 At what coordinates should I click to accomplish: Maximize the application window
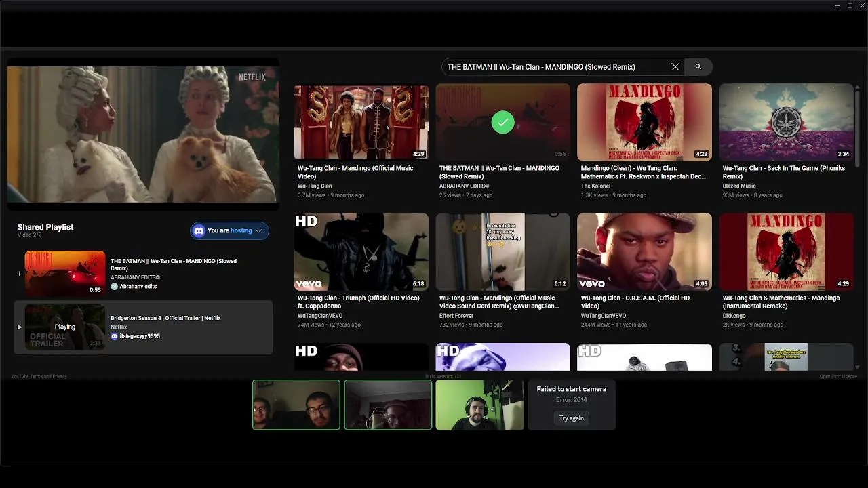coord(850,5)
